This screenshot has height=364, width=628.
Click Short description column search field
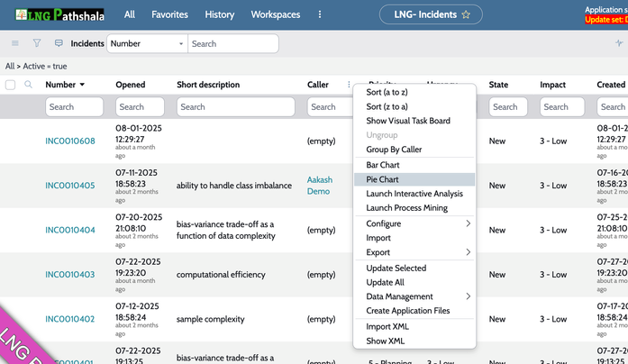235,107
